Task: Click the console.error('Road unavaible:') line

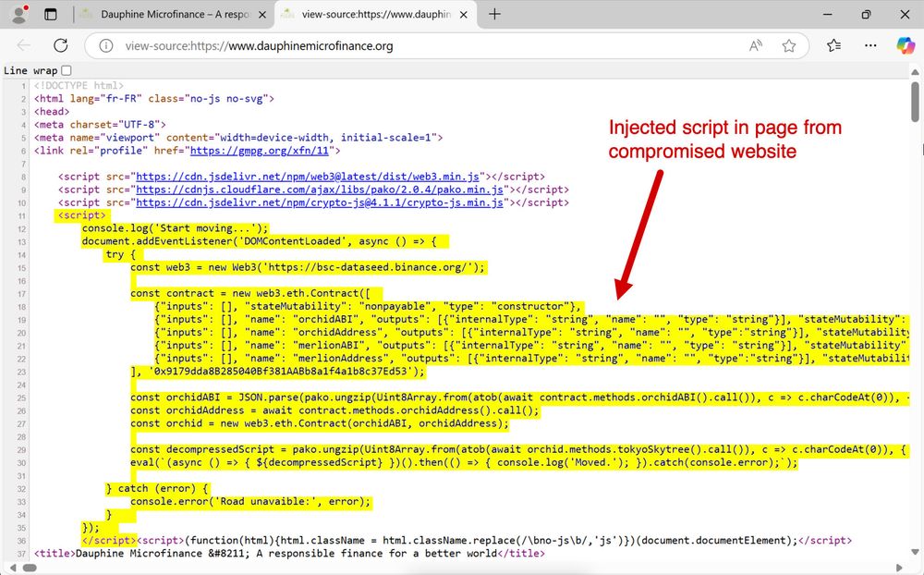Action: (250, 501)
